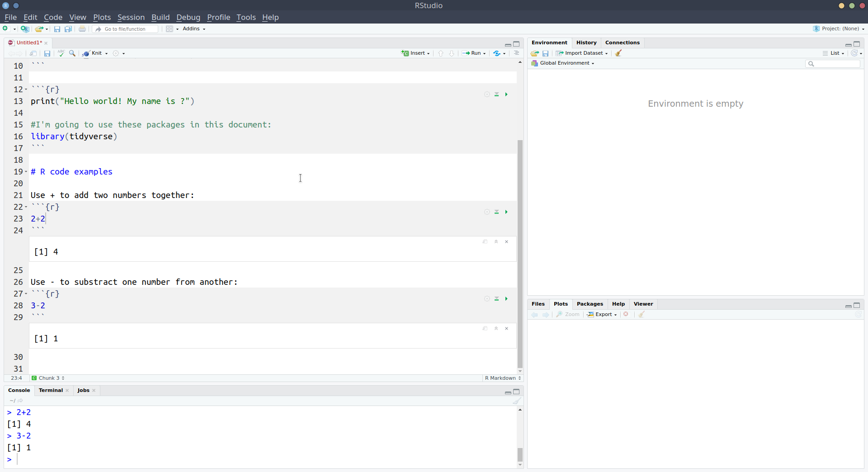Collapse the output of the 2+2 chunk
This screenshot has width=868, height=472.
(x=496, y=242)
